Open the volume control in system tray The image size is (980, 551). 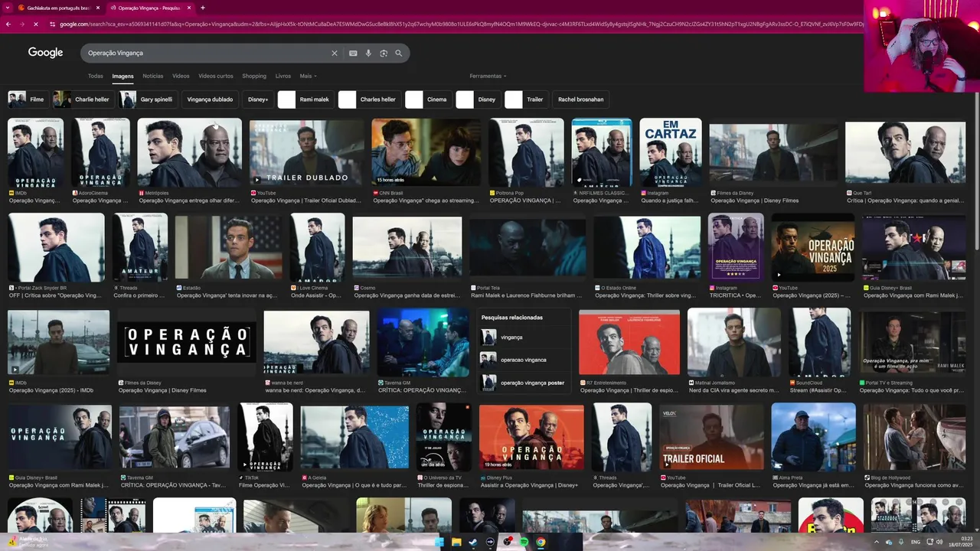click(x=939, y=542)
